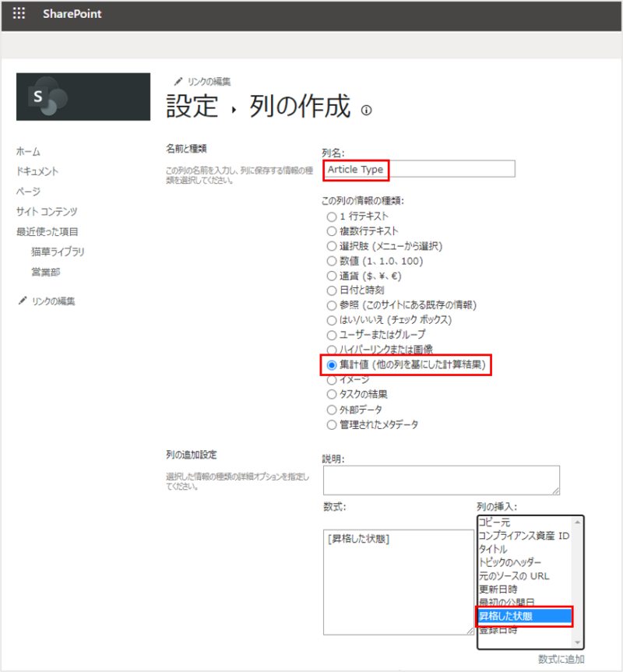Choose the 日付と時刻 column type
This screenshot has width=623, height=672.
click(x=332, y=290)
